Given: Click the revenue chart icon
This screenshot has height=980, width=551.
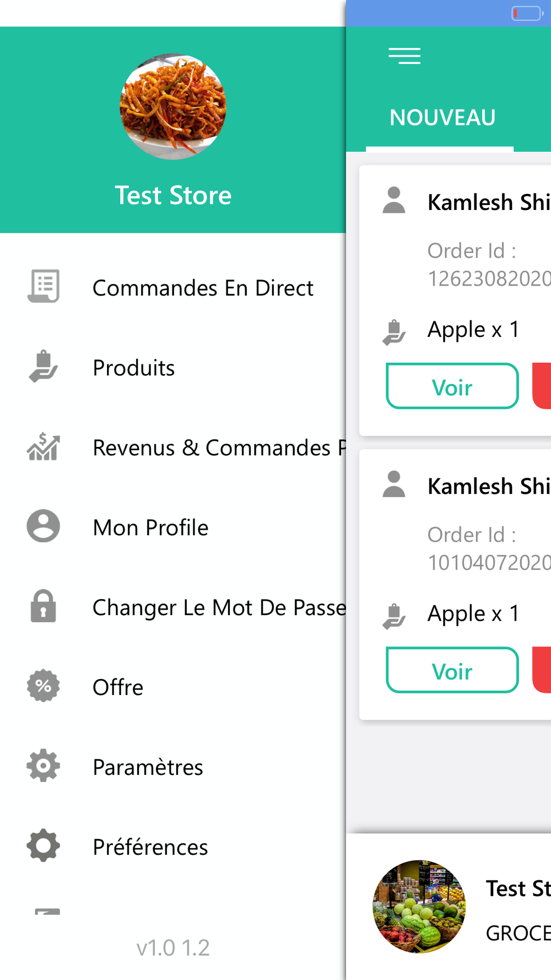Looking at the screenshot, I should 44,446.
